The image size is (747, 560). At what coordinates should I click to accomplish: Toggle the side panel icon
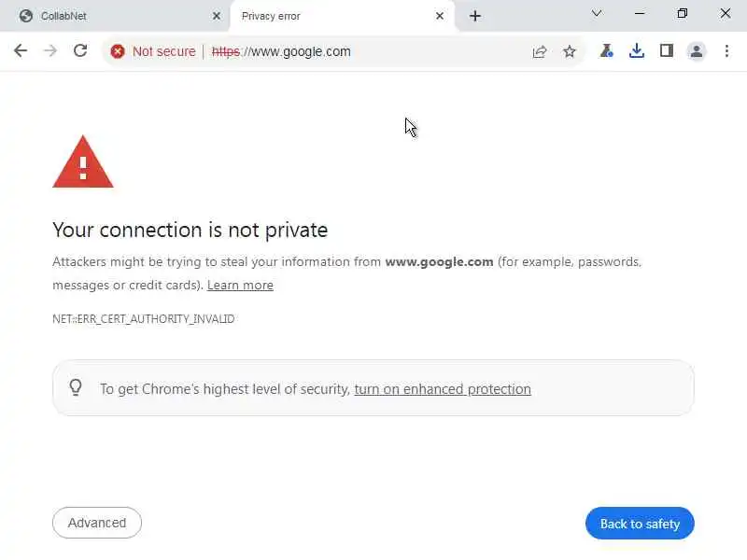(667, 51)
